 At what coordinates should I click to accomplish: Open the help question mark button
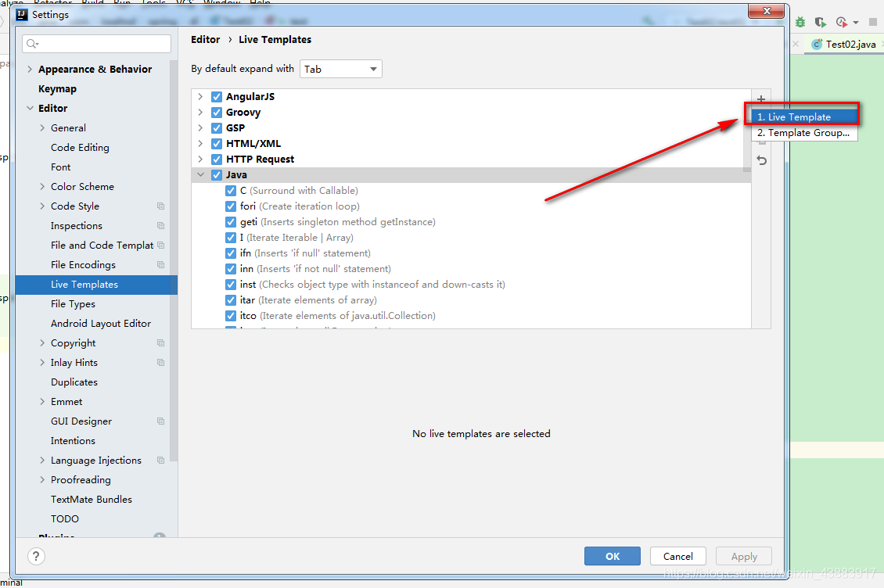click(x=36, y=557)
